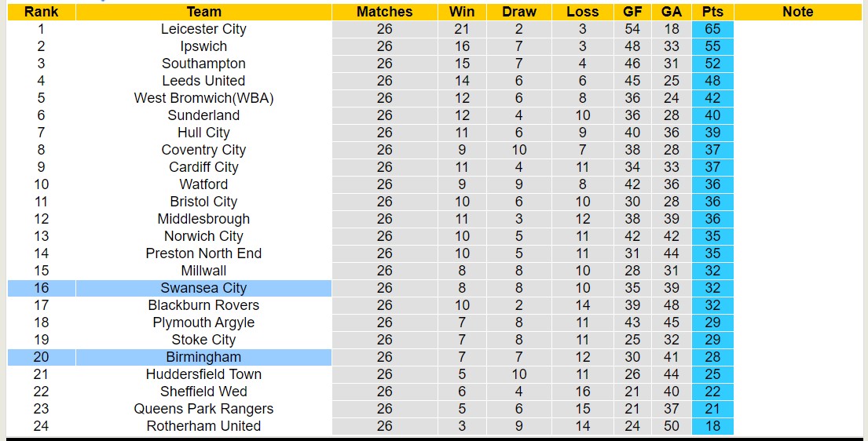Viewport: 868px width, 441px height.
Task: Open the Ipswich team link
Action: click(203, 46)
